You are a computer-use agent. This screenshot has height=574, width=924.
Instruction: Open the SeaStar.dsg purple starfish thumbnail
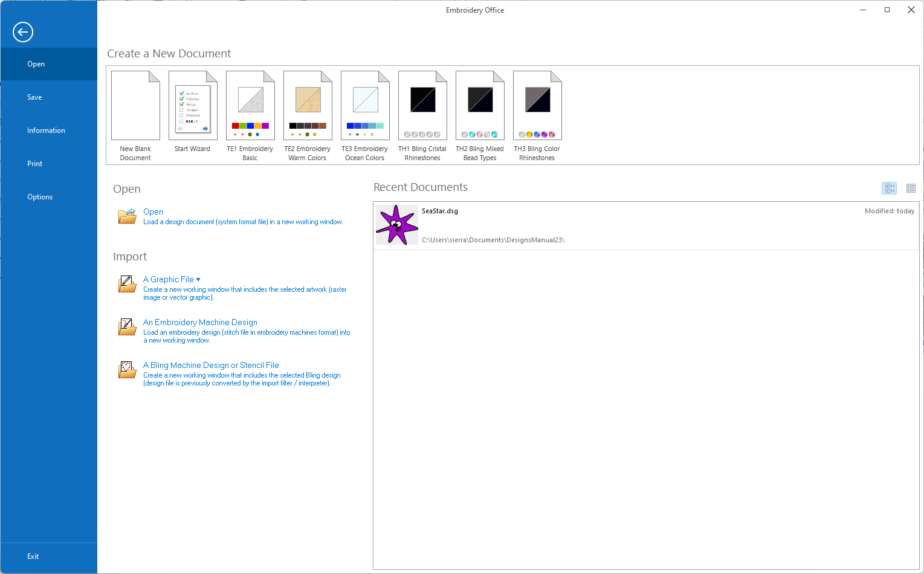(397, 225)
